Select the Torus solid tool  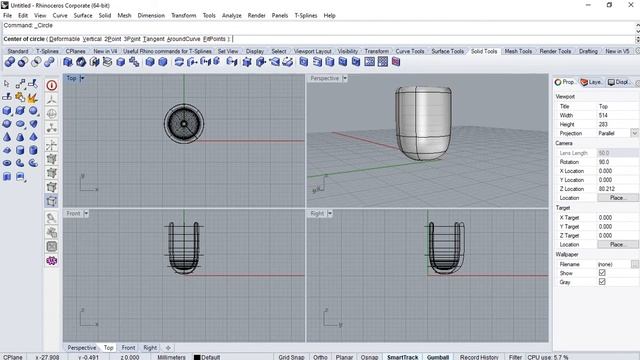point(7,163)
